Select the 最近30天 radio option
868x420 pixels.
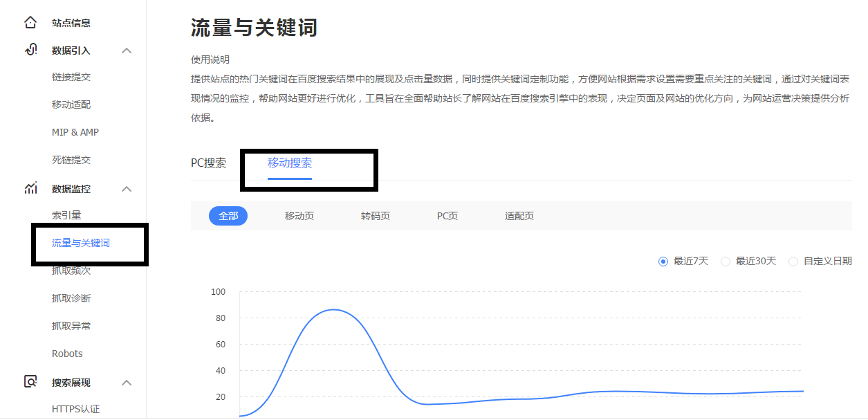coord(726,262)
